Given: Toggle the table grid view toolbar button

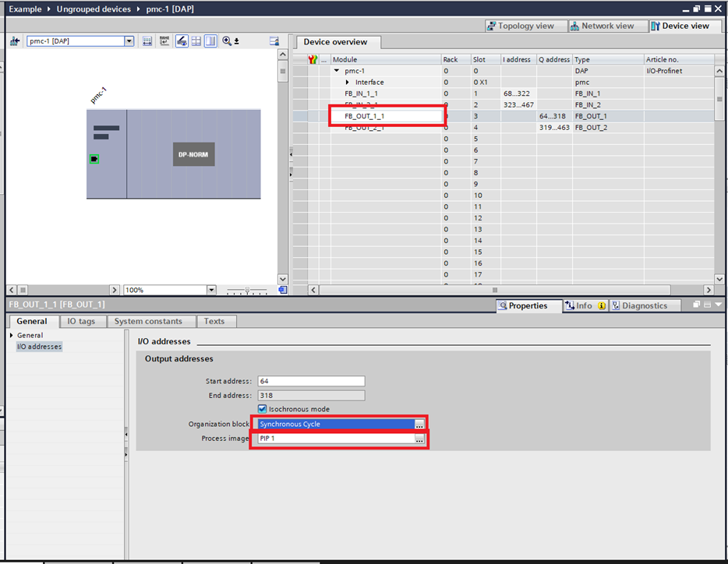Looking at the screenshot, I should pyautogui.click(x=196, y=41).
